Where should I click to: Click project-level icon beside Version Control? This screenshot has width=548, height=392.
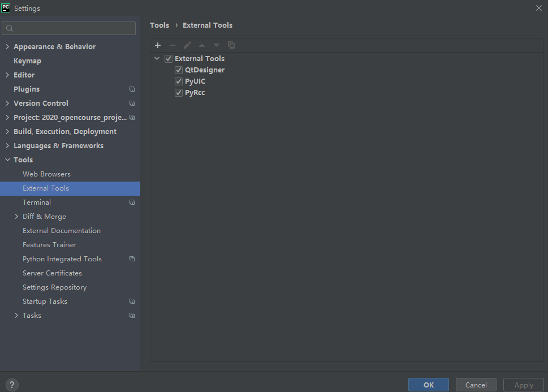click(x=132, y=103)
